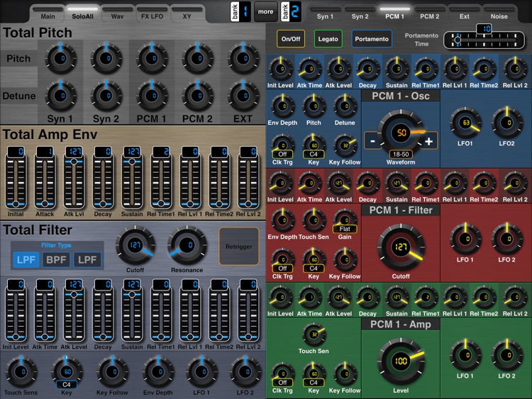Viewport: 532px width, 399px height.
Task: Select the Syn 1 tab
Action: coord(325,13)
